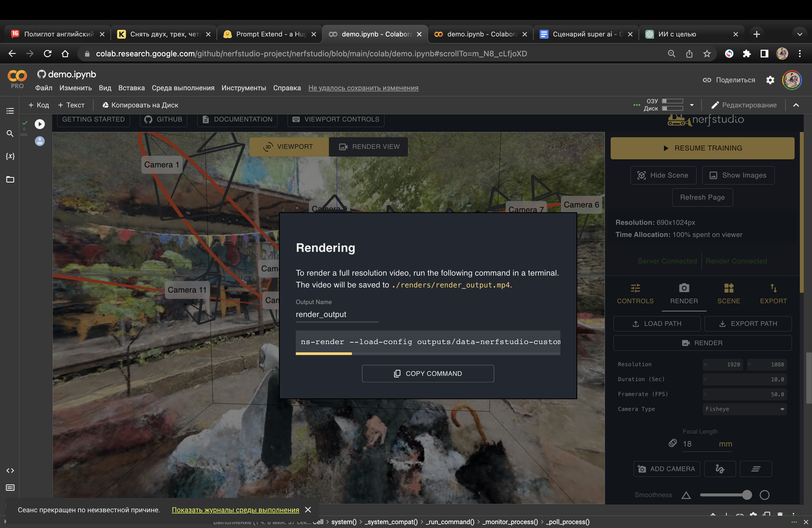This screenshot has width=812, height=528.
Task: Open the CONTROLS tab
Action: [x=635, y=294]
